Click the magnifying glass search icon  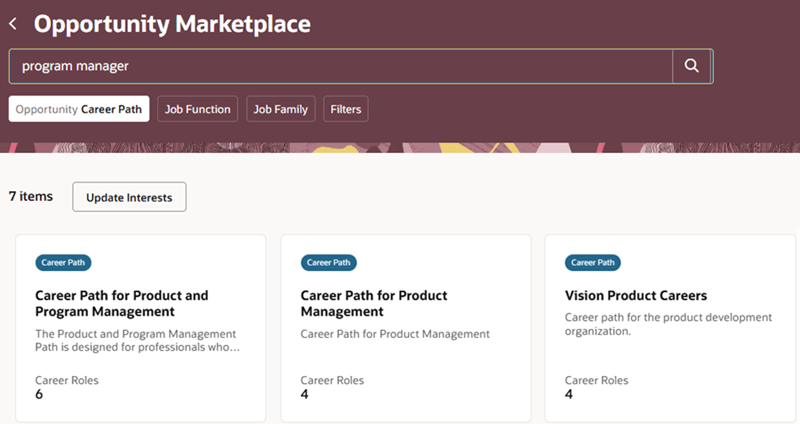(691, 66)
